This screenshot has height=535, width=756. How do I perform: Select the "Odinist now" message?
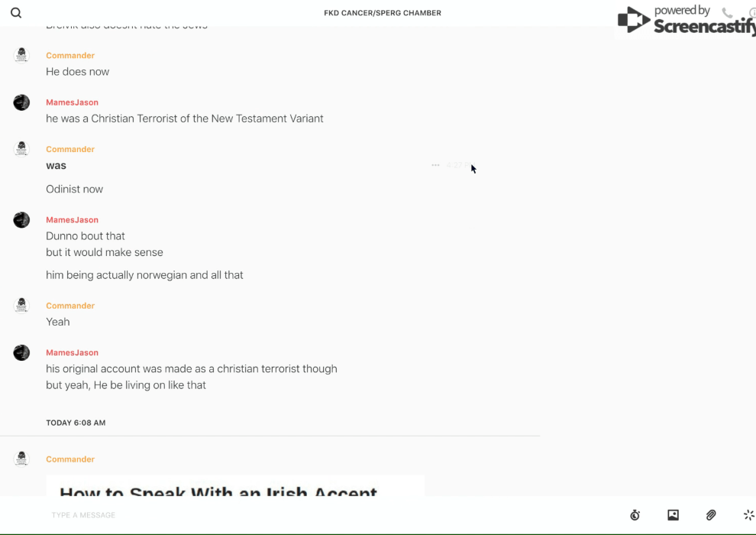point(75,189)
